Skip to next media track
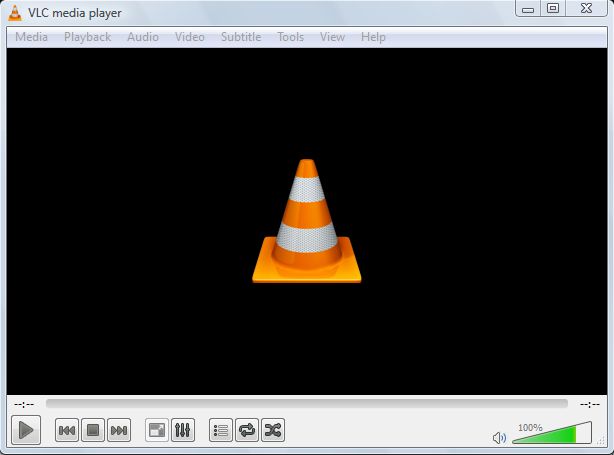The width and height of the screenshot is (614, 455). pyautogui.click(x=119, y=430)
